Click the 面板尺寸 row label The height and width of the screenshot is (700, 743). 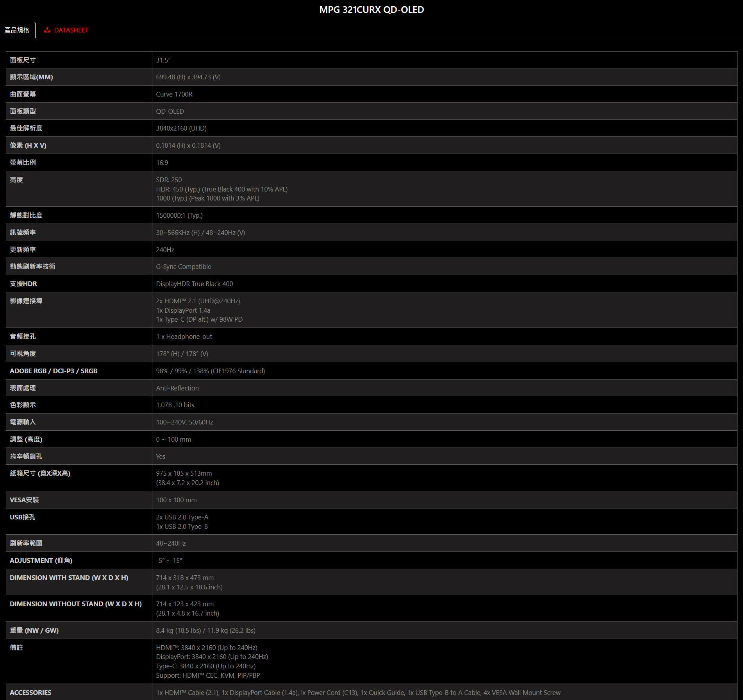(x=23, y=60)
